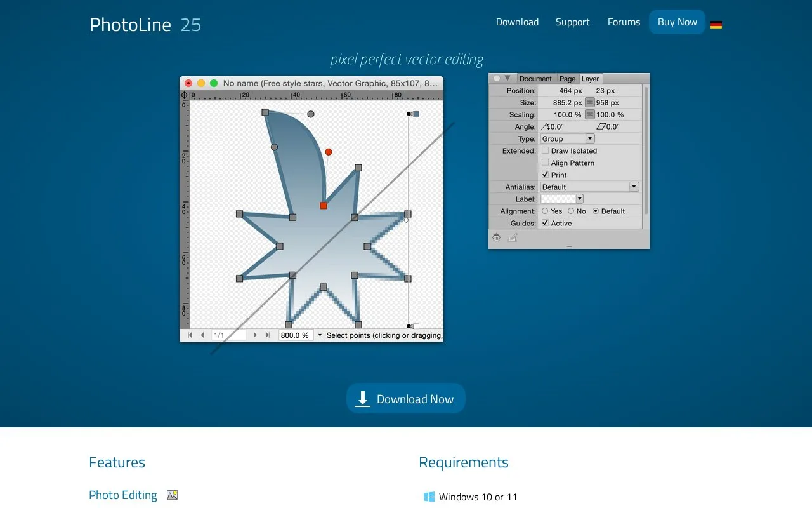This screenshot has width=812, height=508.
Task: Switch to the Layer tab
Action: coord(591,79)
